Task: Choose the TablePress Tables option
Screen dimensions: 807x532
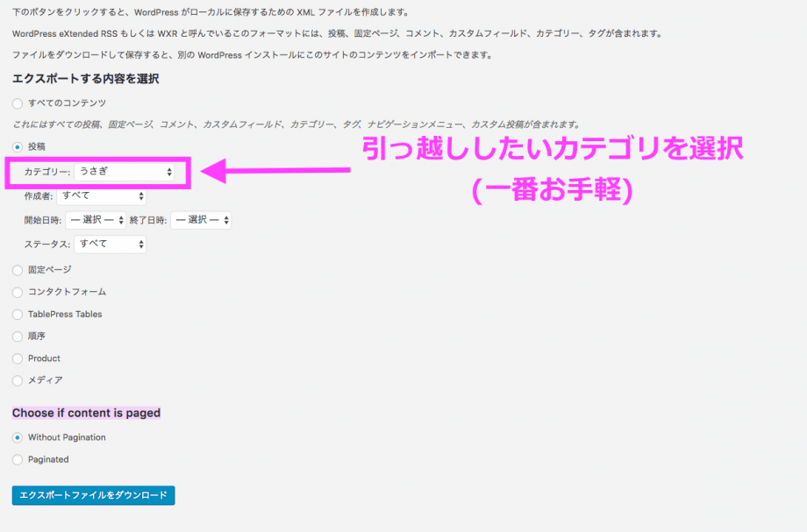Action: click(18, 315)
